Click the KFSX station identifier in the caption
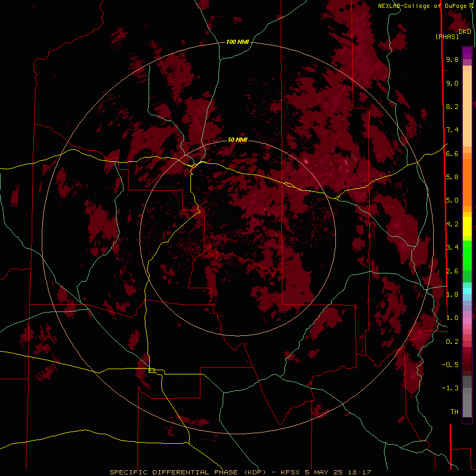476x476 pixels. tap(291, 472)
